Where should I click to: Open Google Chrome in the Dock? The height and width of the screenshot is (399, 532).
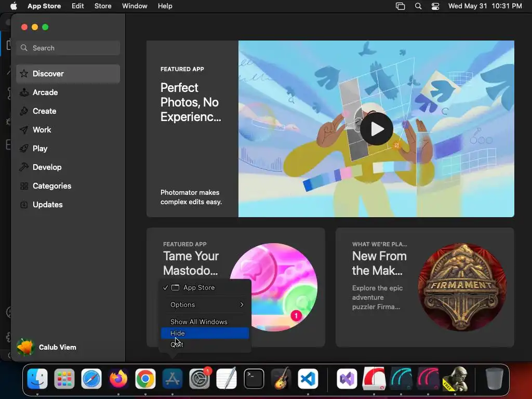[145, 378]
